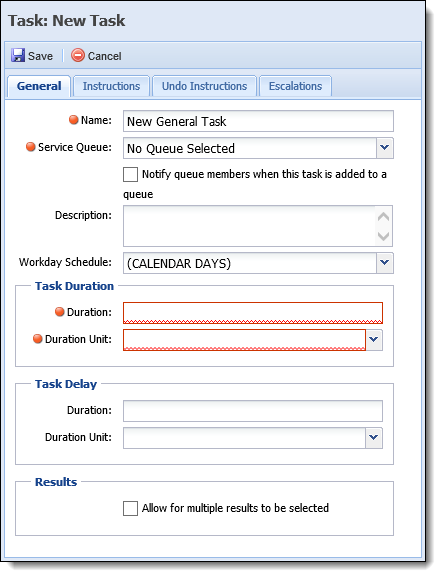Screen dimensions: 441x577
Task: Click the scroll-down arrow in the Description box
Action: click(x=383, y=236)
